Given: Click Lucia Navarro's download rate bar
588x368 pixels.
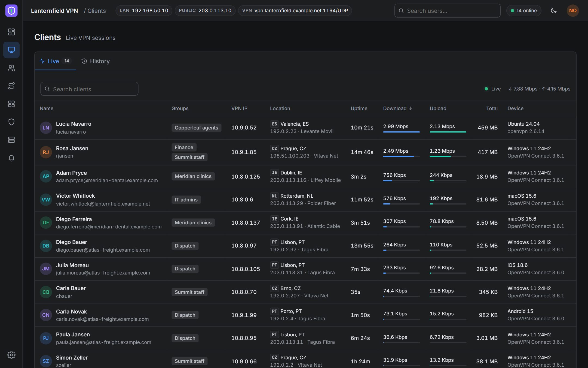Looking at the screenshot, I should 401,132.
